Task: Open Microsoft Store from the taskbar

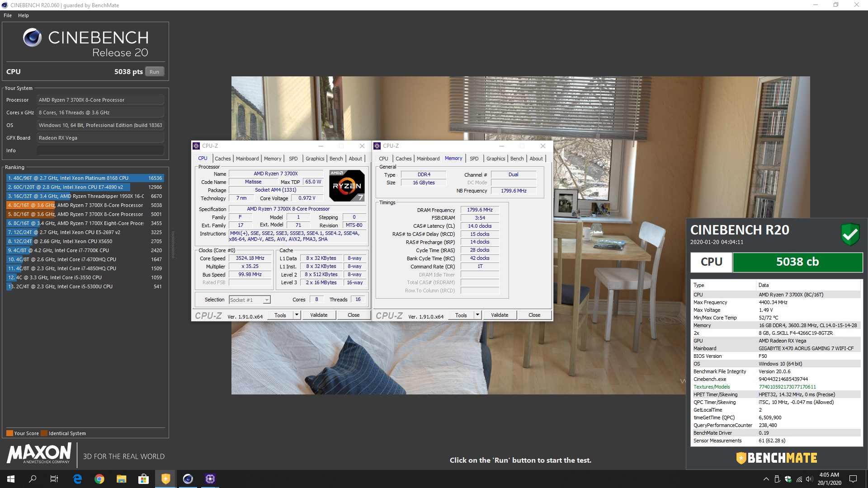Action: [144, 479]
